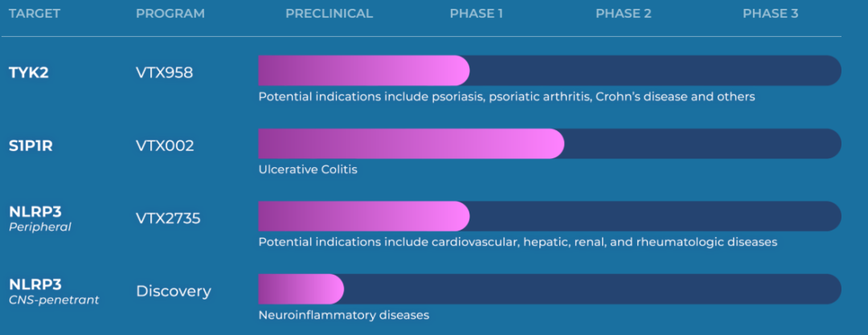Click the TYK2 target label
The image size is (868, 335).
29,72
